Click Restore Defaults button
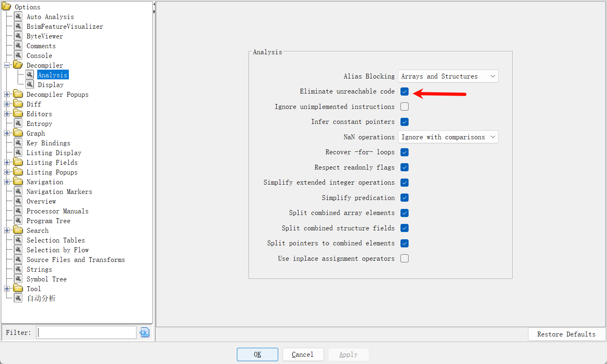 point(567,334)
